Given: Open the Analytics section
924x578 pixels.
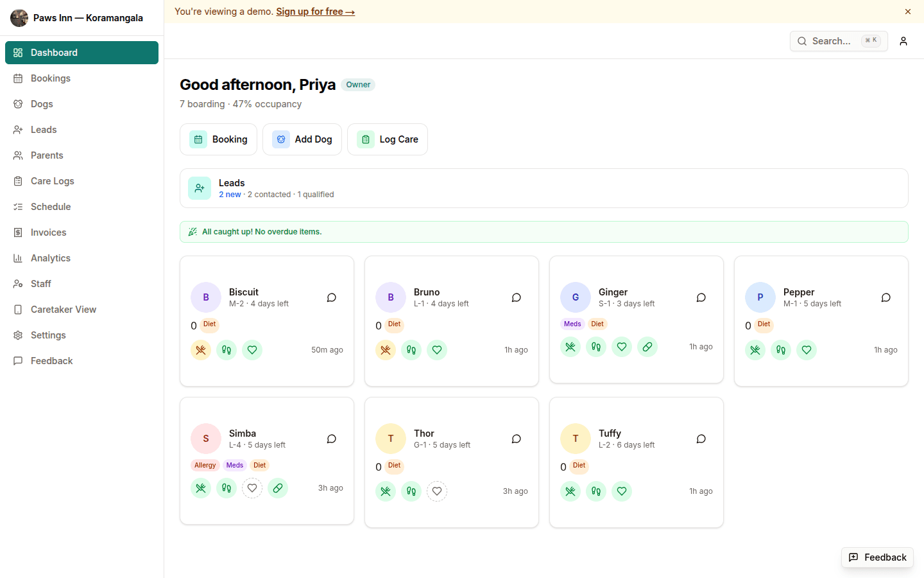Looking at the screenshot, I should coord(49,258).
